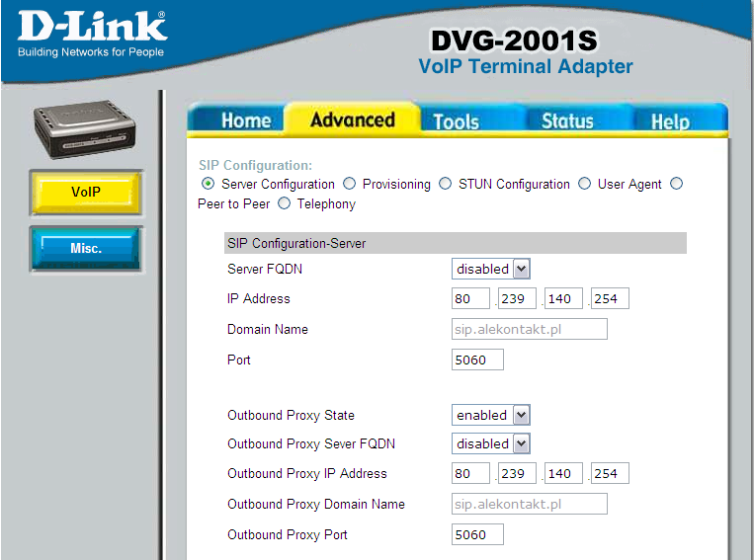Select the STUN Configuration radio button
Screen dimensions: 754x560
pos(446,184)
